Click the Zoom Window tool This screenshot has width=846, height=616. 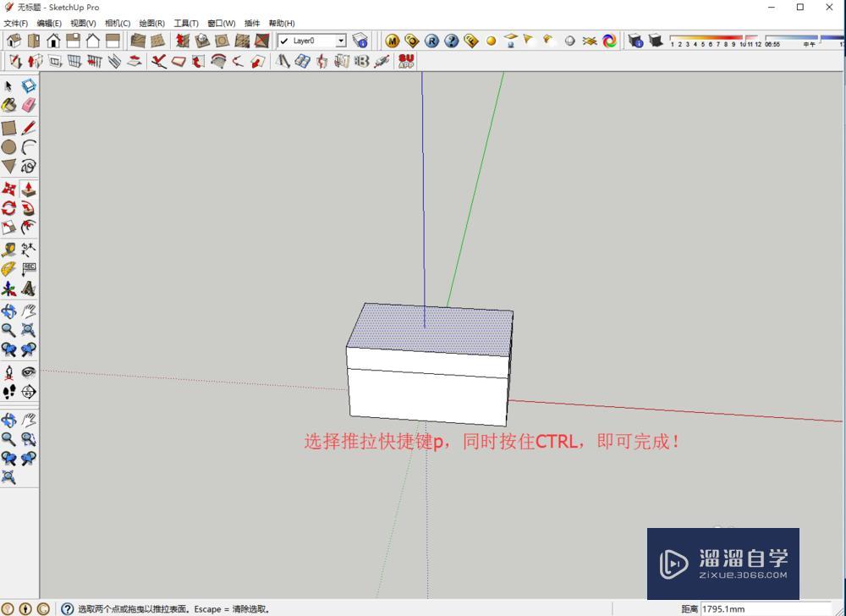pos(29,439)
